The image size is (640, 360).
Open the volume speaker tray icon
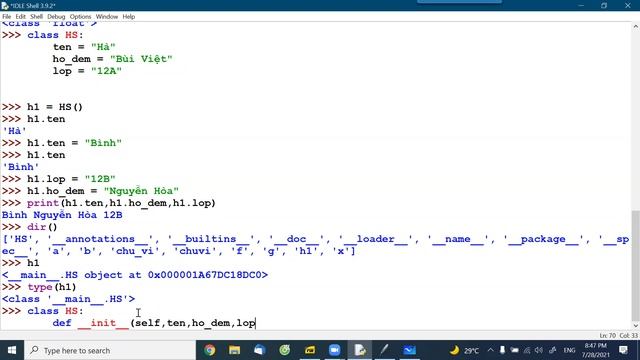click(539, 350)
